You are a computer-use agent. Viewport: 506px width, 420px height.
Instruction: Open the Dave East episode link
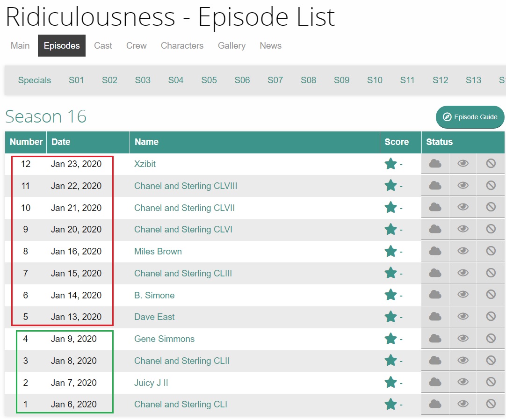pyautogui.click(x=154, y=317)
